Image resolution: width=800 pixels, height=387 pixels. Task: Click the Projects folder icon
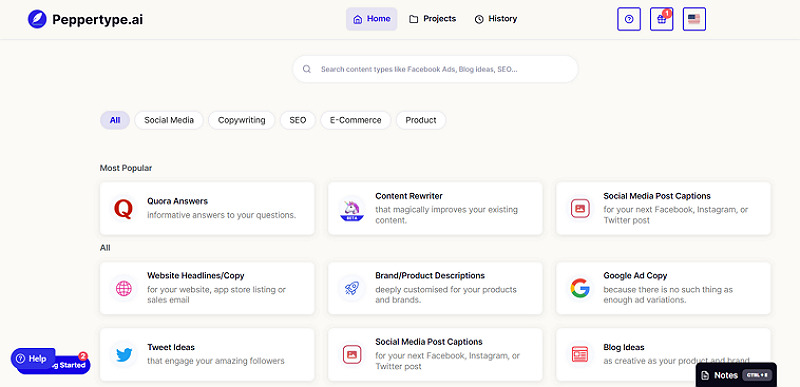[x=414, y=19]
